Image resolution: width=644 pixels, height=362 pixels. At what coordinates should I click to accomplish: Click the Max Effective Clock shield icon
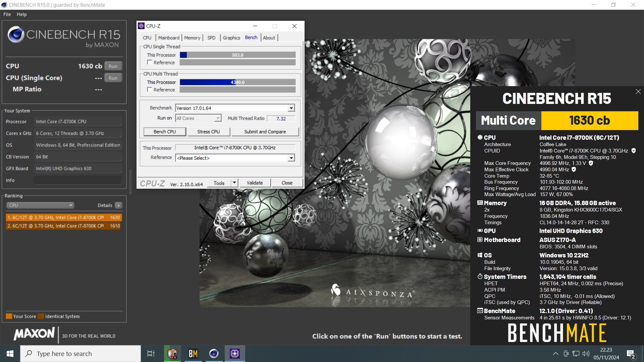[574, 170]
